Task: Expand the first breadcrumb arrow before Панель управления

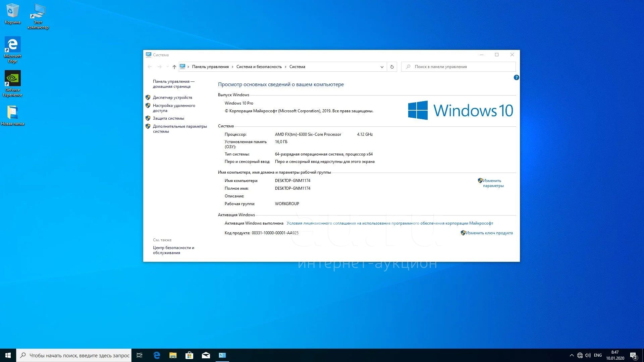Action: click(188, 67)
